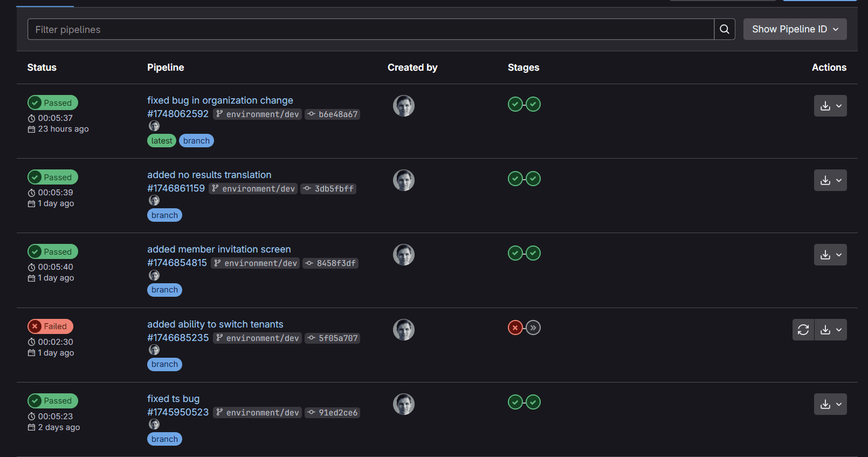This screenshot has width=868, height=457.
Task: Click the commit SHA b6e48a67 badge
Action: tap(333, 114)
